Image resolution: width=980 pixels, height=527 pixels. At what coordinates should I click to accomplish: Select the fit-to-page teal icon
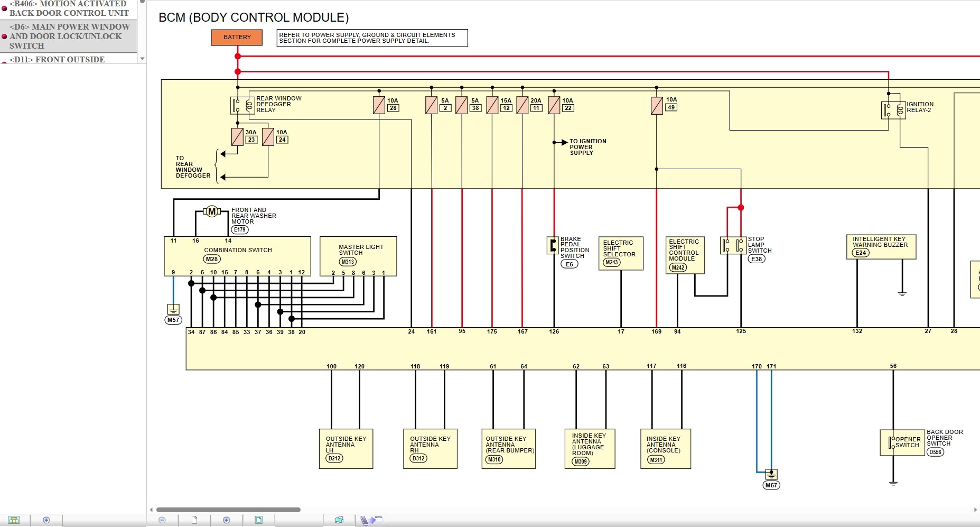coord(258,520)
